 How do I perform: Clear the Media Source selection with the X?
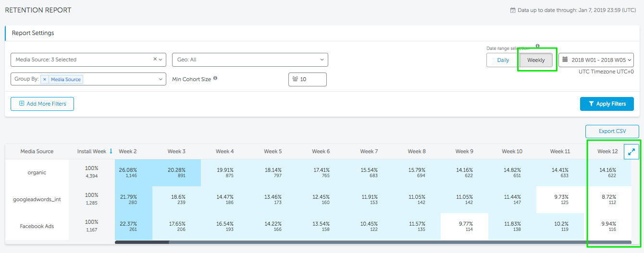click(155, 60)
